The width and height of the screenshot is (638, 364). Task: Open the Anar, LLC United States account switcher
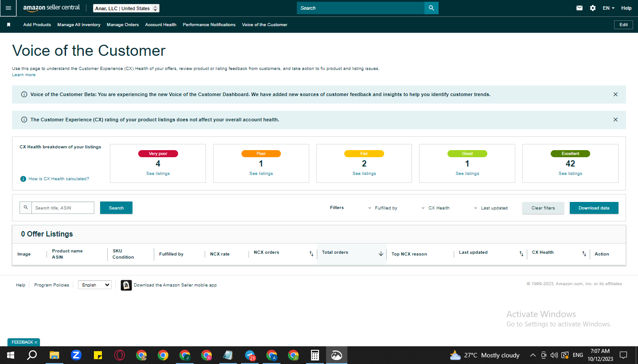coord(126,8)
